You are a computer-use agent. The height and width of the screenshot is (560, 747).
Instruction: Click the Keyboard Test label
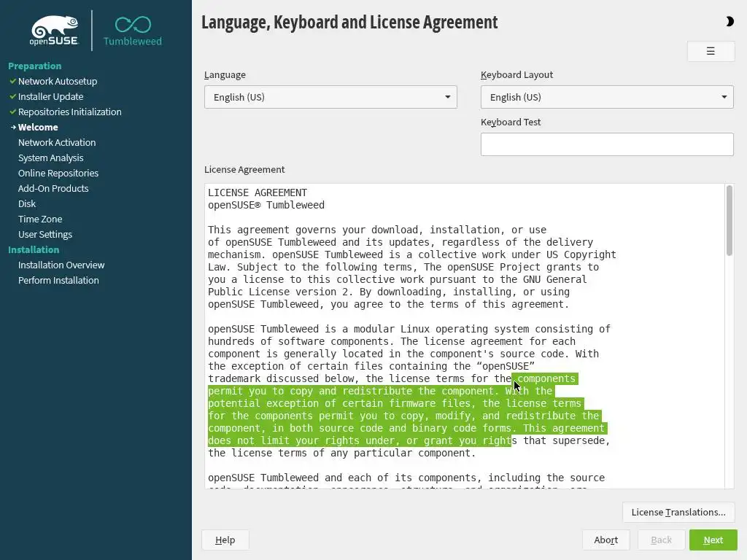click(x=511, y=122)
